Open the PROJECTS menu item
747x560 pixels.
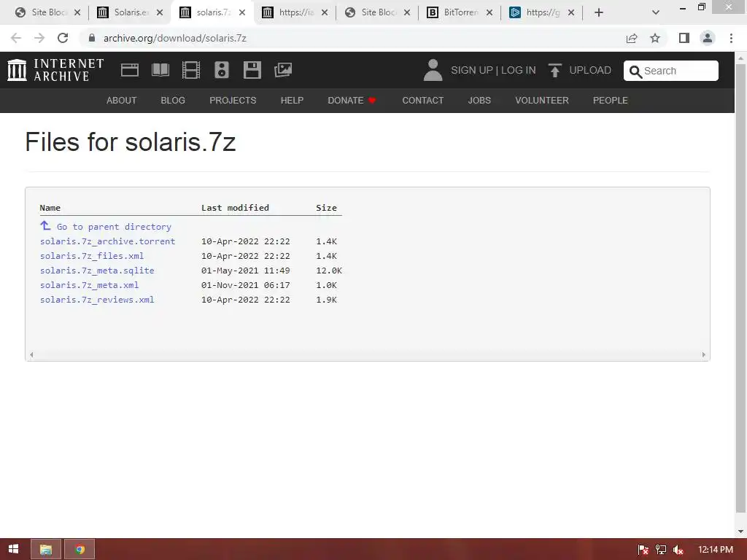pyautogui.click(x=233, y=101)
